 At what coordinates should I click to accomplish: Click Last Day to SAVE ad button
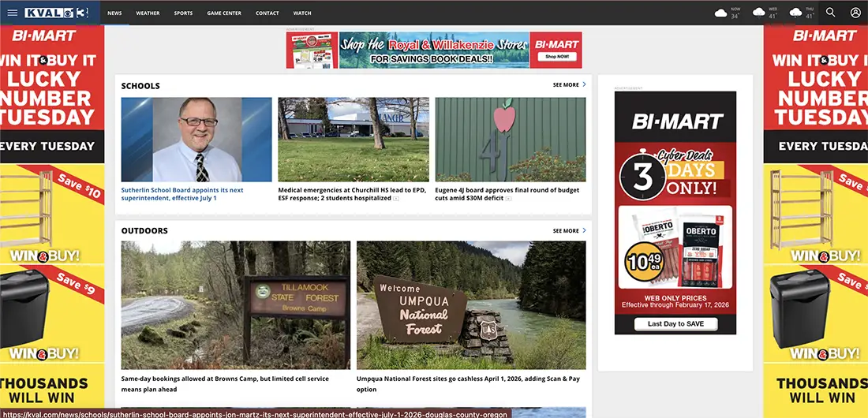(x=675, y=324)
